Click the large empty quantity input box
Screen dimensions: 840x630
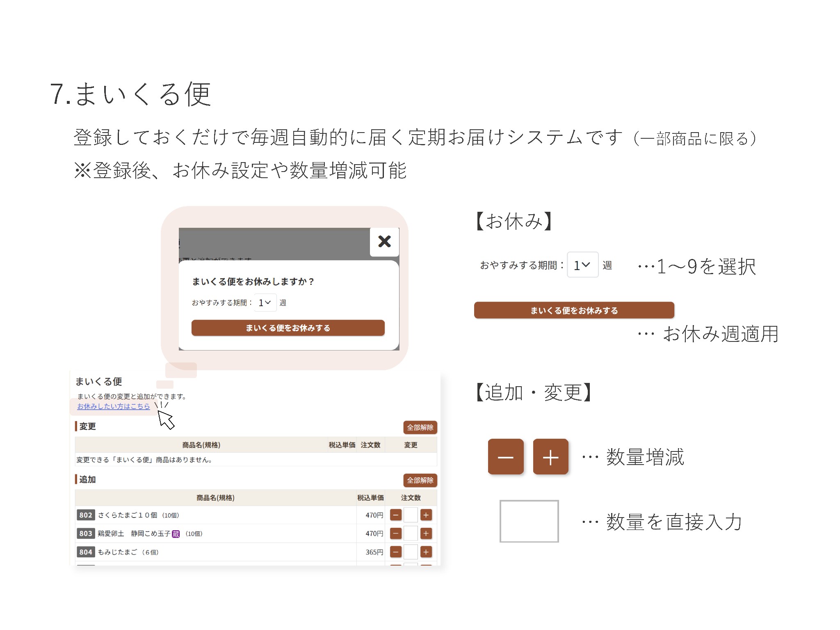(529, 521)
